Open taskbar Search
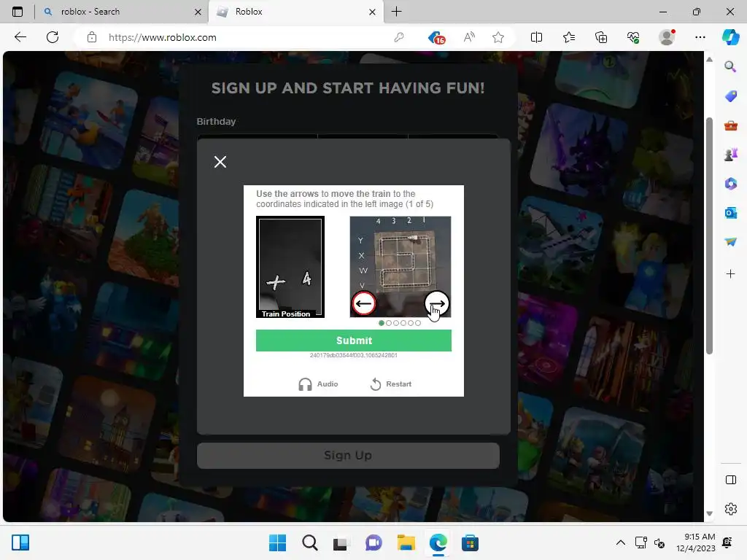The image size is (747, 560). [x=309, y=542]
